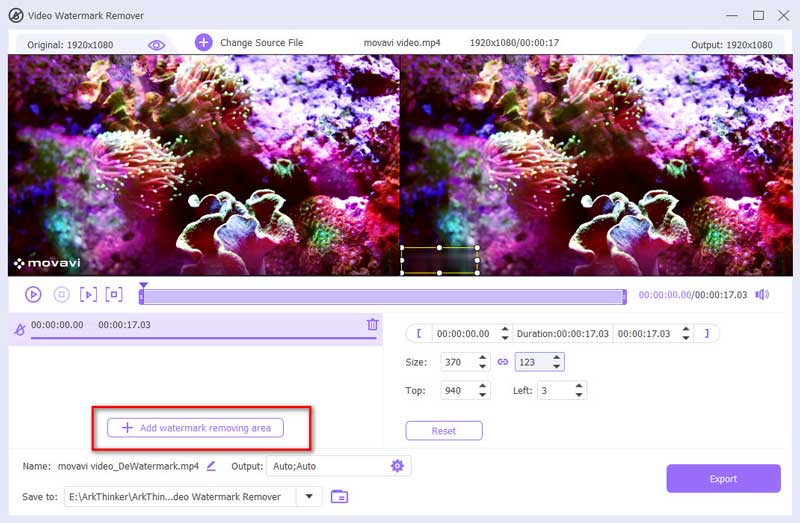Click the Duration:00:00:17.03 text

point(563,334)
